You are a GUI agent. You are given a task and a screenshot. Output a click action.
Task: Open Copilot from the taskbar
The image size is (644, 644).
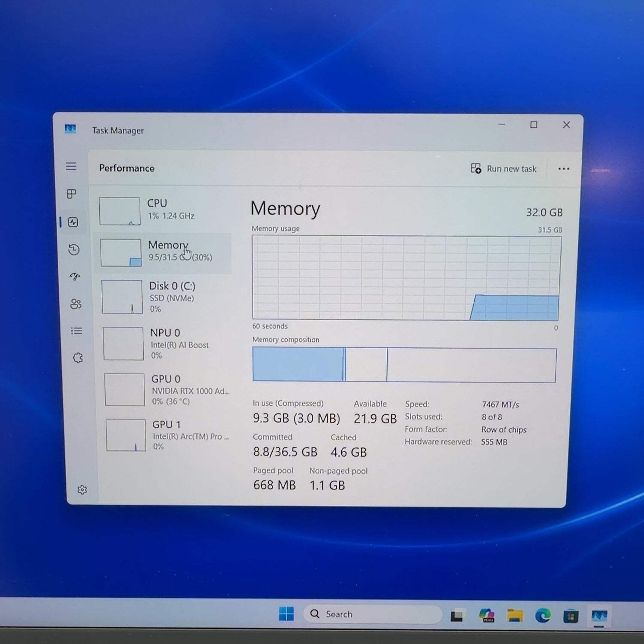486,615
